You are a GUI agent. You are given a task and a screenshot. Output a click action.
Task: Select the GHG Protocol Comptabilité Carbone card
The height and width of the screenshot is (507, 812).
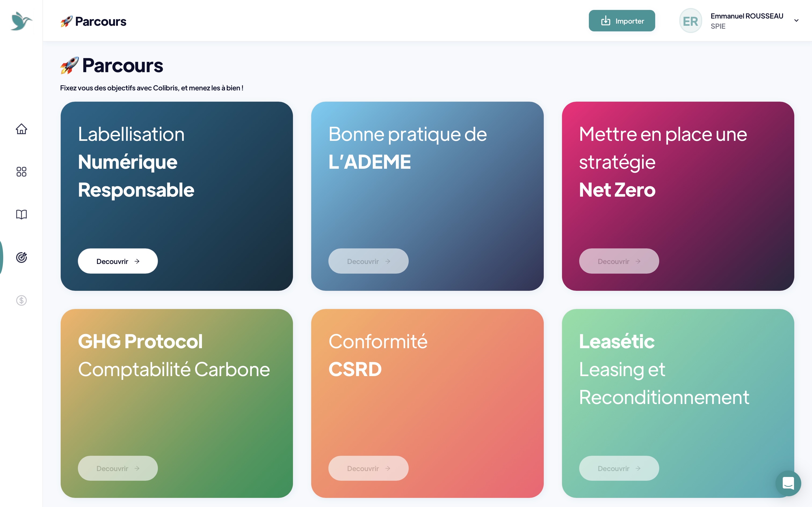click(x=177, y=403)
